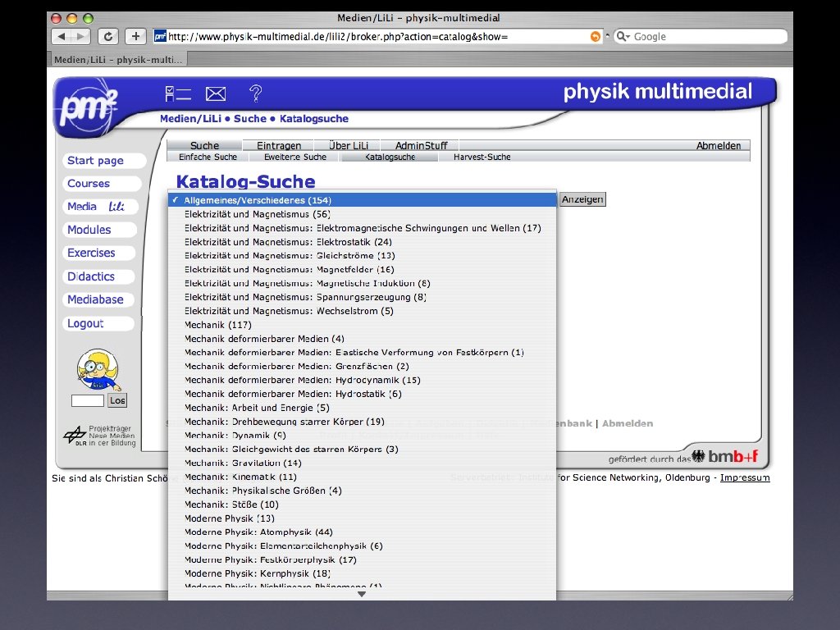Click the envelope mail icon in header

click(216, 94)
